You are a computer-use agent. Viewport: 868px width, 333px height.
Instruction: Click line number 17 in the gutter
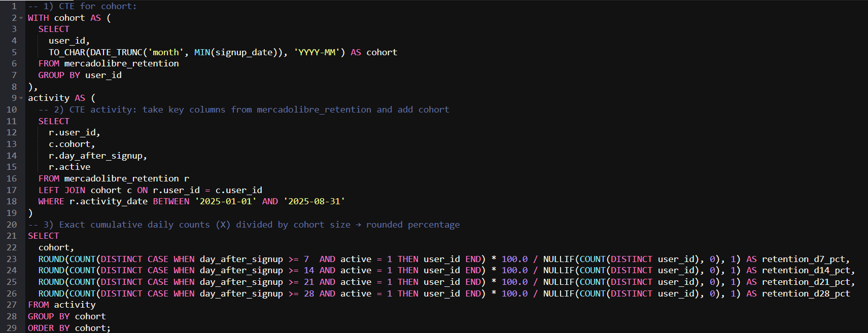[12, 190]
